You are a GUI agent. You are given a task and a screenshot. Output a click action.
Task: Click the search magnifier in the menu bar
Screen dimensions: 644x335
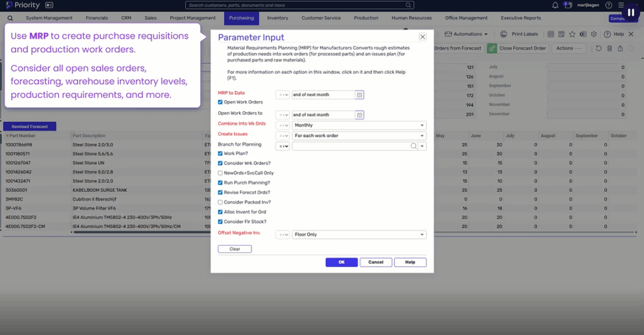10,18
